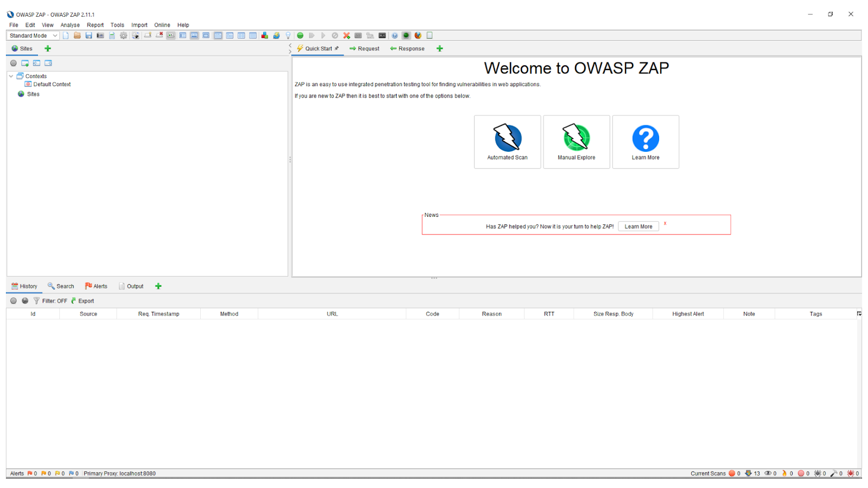Toggle in-scope target icon in History toolbar
Screen dimensions: 868x488
14,300
